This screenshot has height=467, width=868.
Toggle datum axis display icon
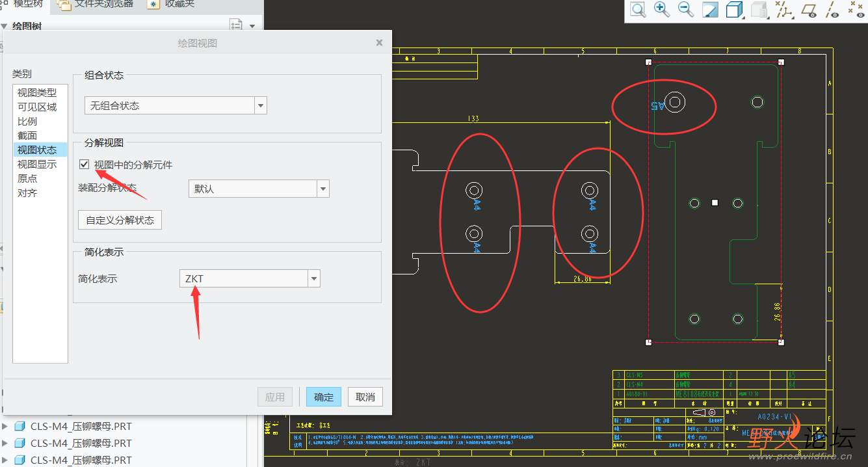click(832, 10)
